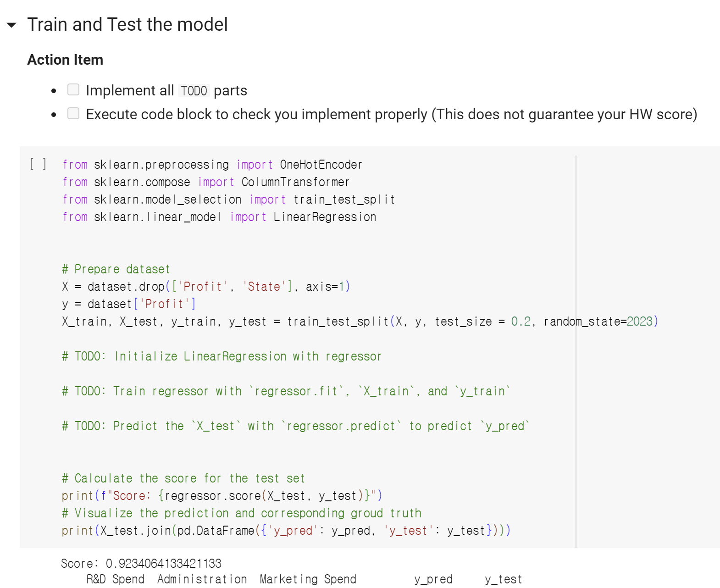Click the X_test.join print statement
The image size is (720, 588).
point(286,530)
